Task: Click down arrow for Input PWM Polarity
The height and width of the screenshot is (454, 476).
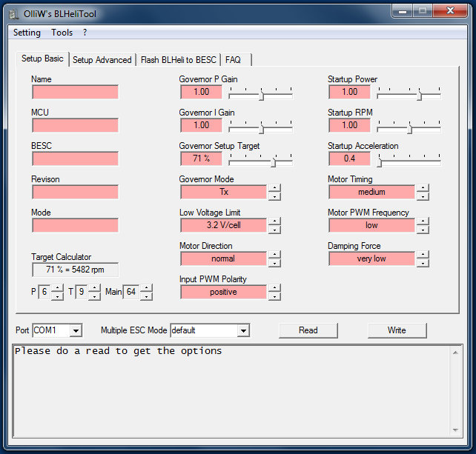Action: (x=274, y=296)
